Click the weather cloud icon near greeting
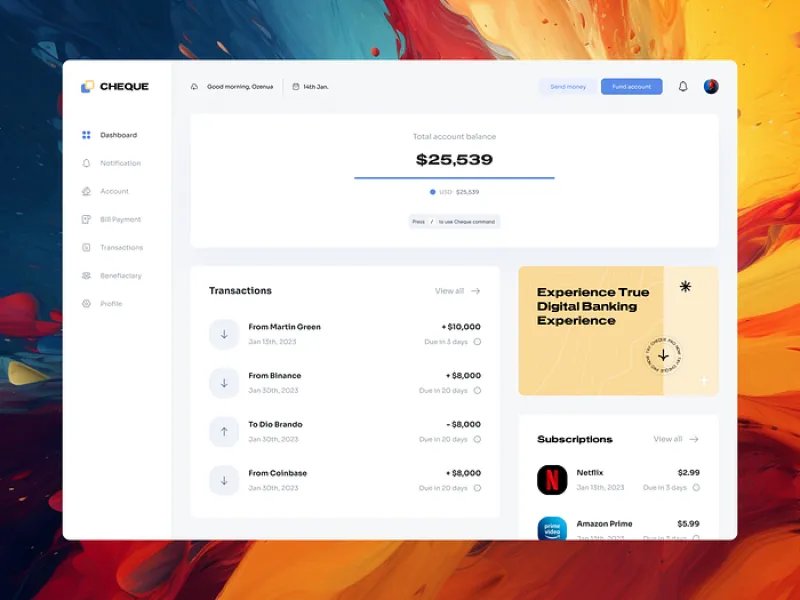This screenshot has width=800, height=600. 194,87
